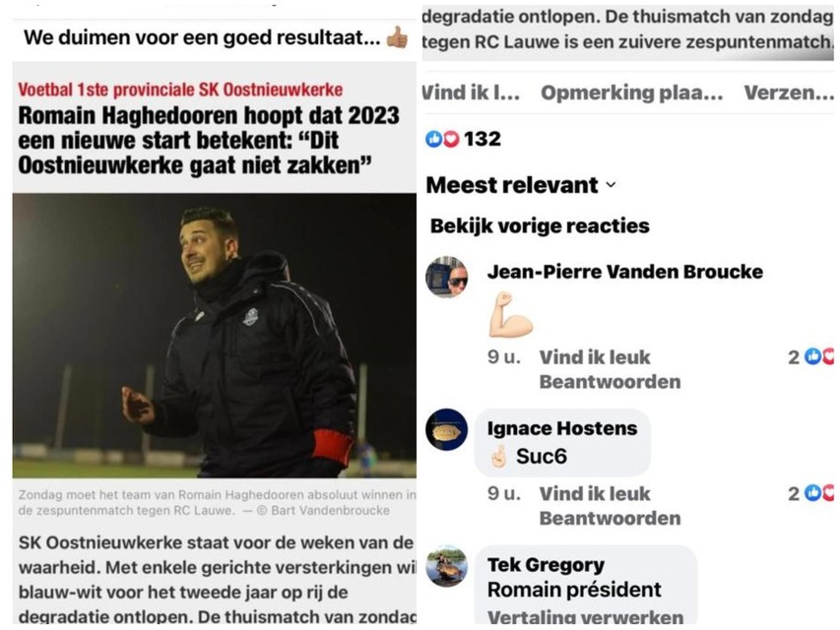Open Jean-Pierre Vanden Broucke's profile picture

tap(447, 278)
